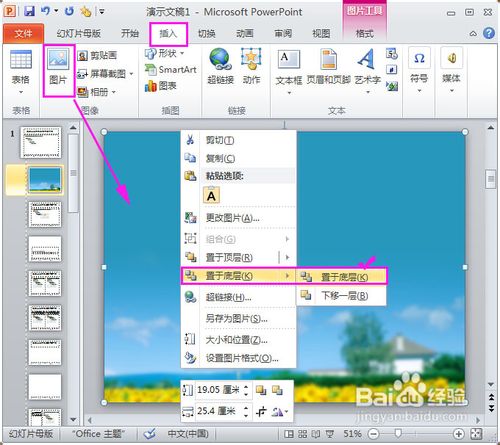Screen dimensions: 500x445
Task: Choose 超链接(H) in context menu
Action: (238, 297)
